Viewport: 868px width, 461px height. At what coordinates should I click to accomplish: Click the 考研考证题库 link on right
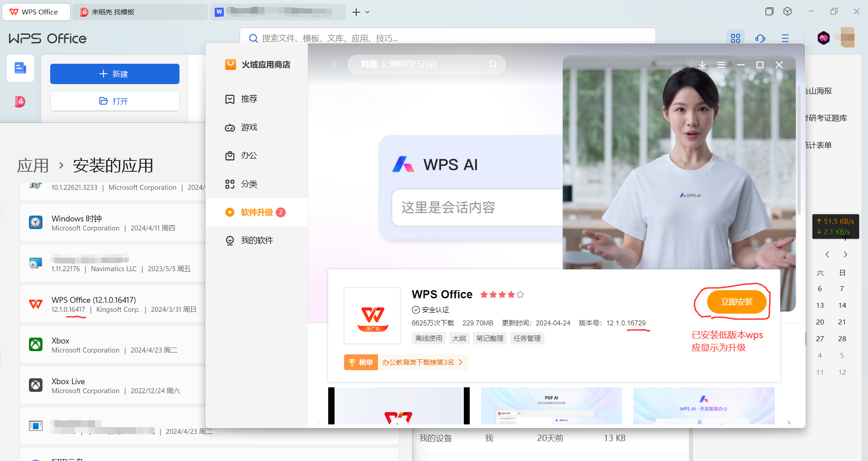(826, 118)
